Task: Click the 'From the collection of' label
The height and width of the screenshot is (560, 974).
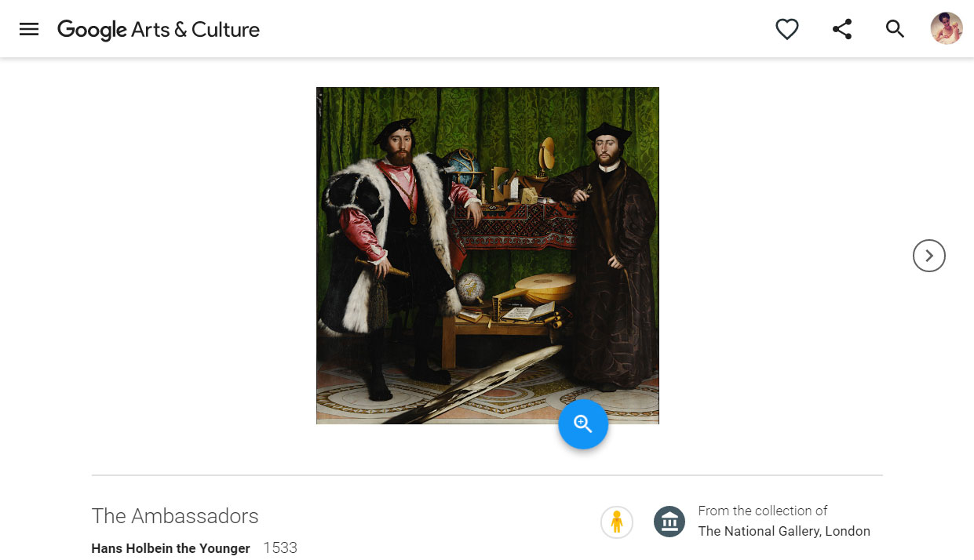Action: click(763, 511)
